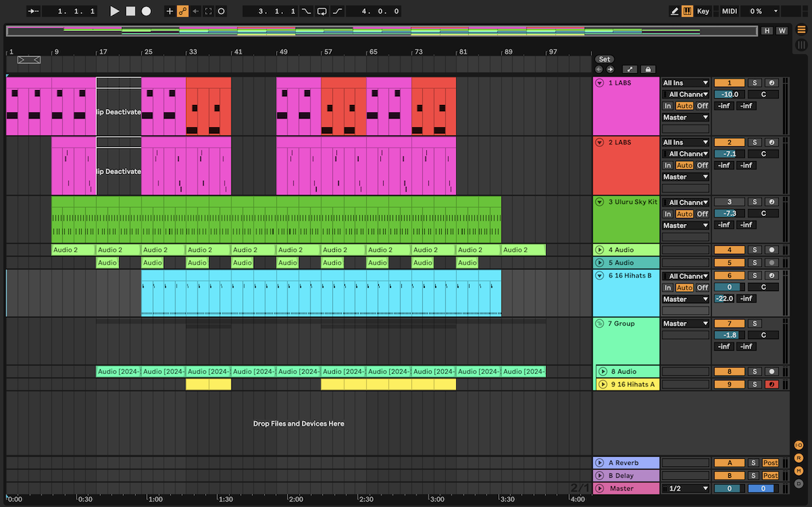Select the 8 Audio track title

click(628, 372)
